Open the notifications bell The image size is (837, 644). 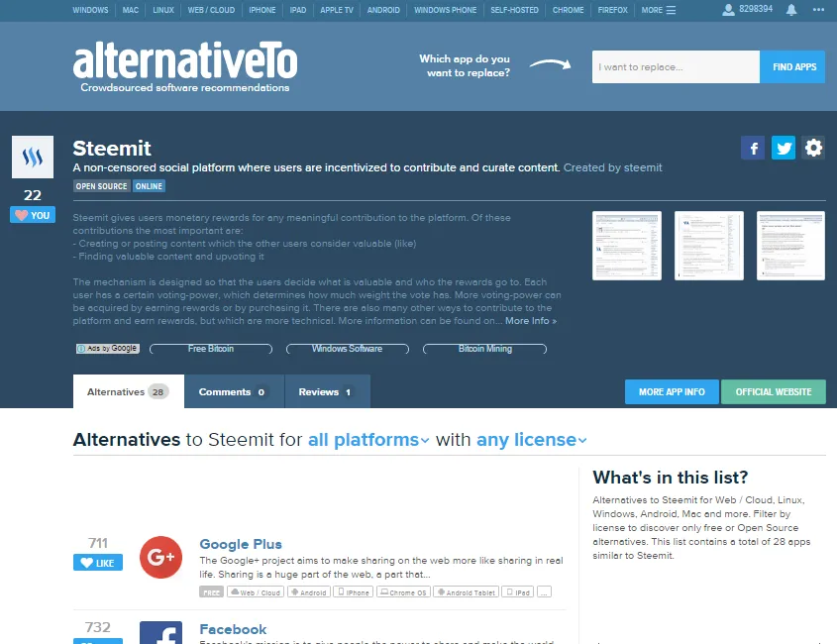tap(791, 10)
